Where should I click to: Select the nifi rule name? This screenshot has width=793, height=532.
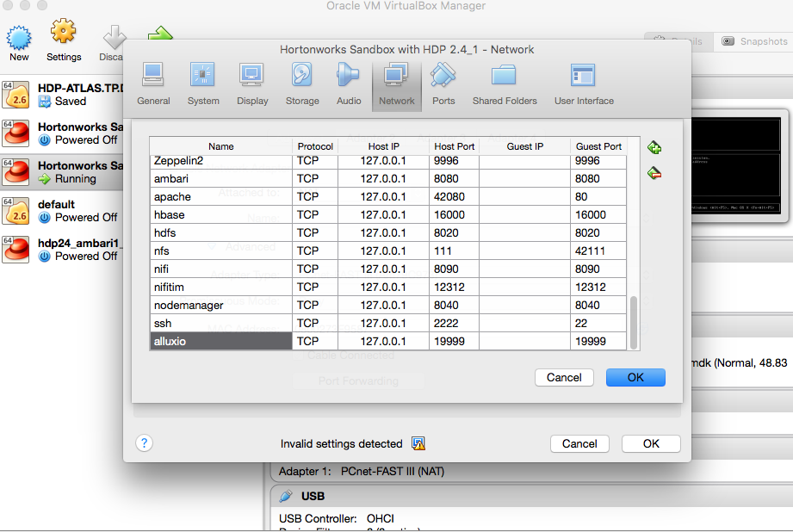tap(221, 269)
